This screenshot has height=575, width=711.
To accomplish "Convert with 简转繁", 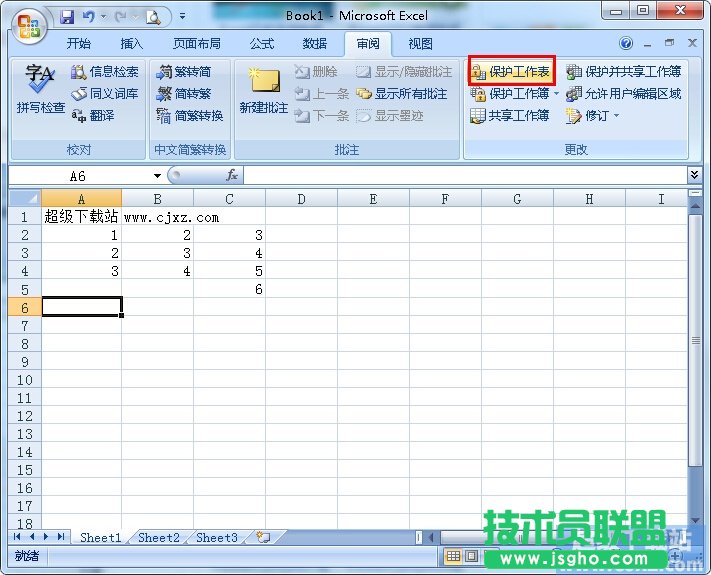I will coord(184,93).
